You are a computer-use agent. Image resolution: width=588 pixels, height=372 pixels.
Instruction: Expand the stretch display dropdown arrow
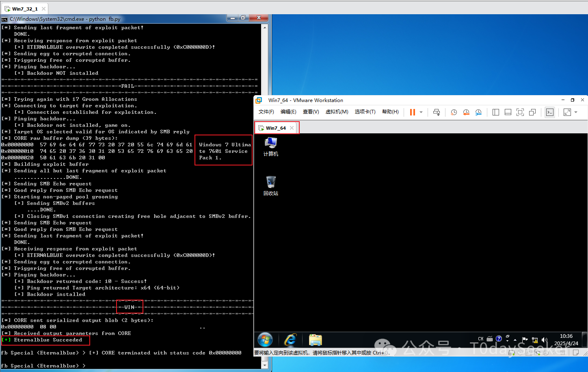tap(576, 112)
